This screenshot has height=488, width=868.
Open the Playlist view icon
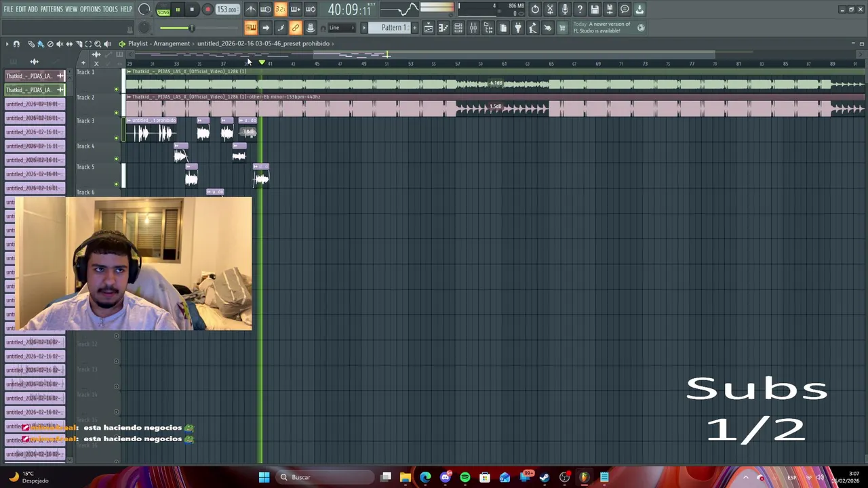[429, 28]
